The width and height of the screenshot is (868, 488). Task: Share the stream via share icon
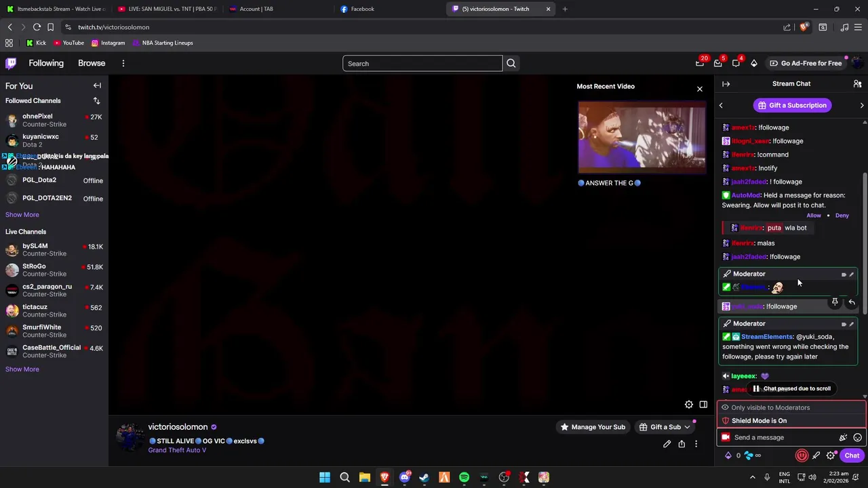pyautogui.click(x=682, y=444)
